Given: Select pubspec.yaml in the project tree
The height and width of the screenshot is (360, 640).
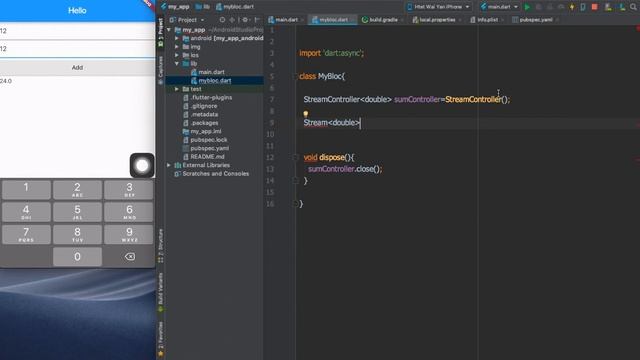Looking at the screenshot, I should click(x=209, y=149).
